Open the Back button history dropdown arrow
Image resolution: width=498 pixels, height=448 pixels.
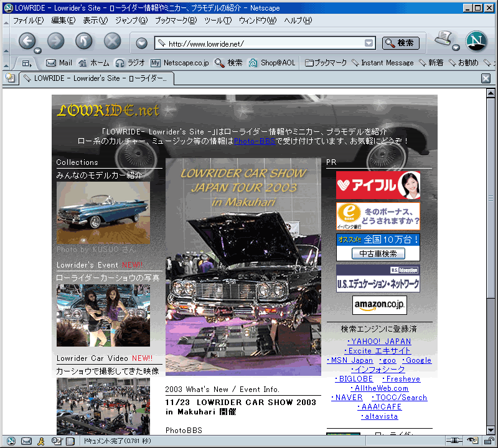point(37,50)
